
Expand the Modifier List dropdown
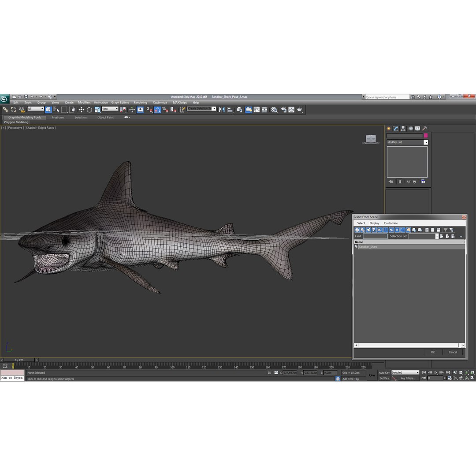click(x=426, y=142)
